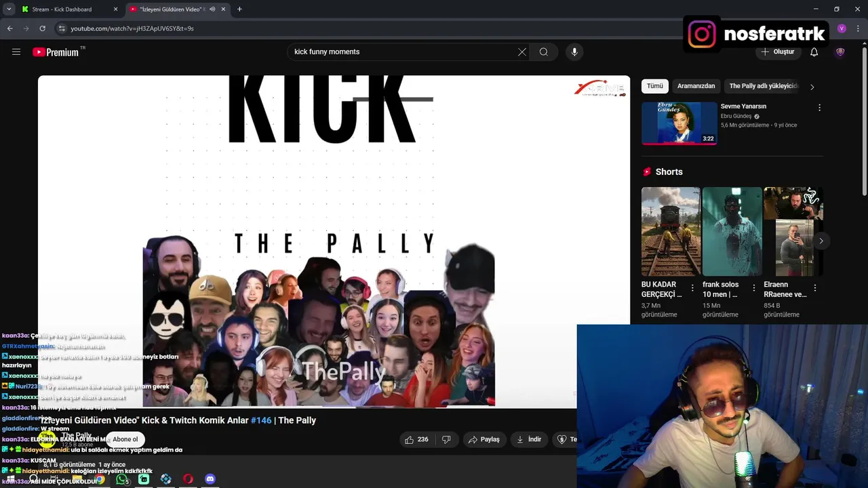This screenshot has height=488, width=868.
Task: Close the YouTube video tab
Action: point(223,9)
